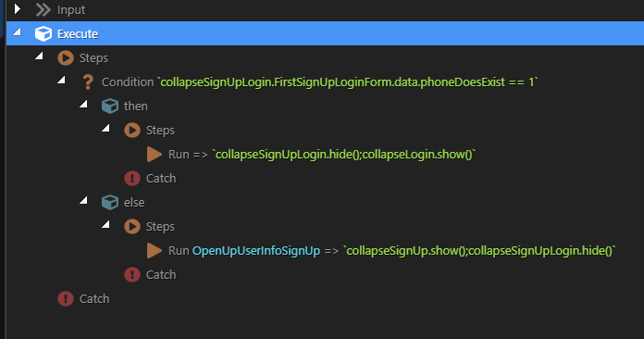The height and width of the screenshot is (339, 644).
Task: Collapse the 'then' branch arrow
Action: [x=83, y=104]
